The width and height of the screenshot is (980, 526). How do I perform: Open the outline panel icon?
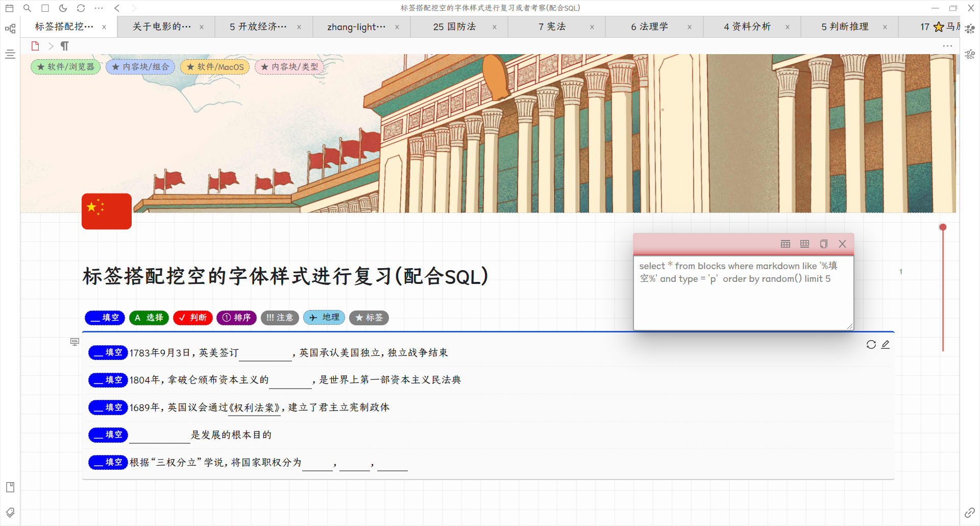coord(10,54)
